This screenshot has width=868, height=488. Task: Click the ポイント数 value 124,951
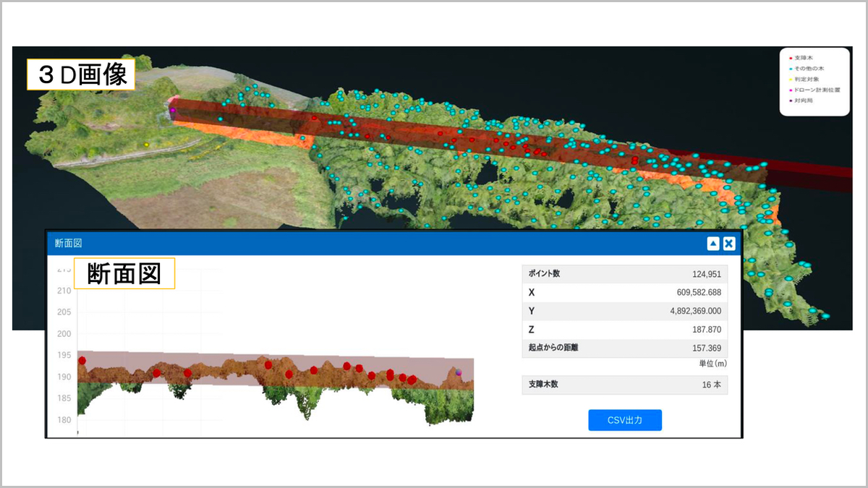tap(706, 274)
